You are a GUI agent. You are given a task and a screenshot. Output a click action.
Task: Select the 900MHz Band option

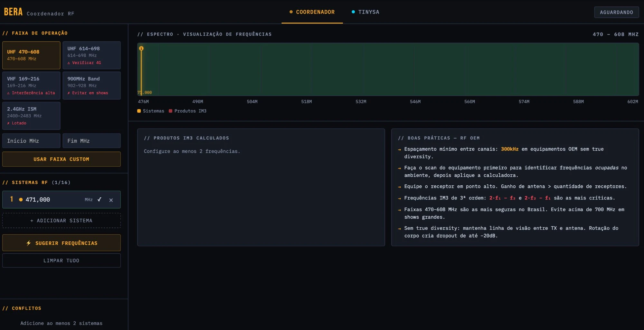click(91, 85)
